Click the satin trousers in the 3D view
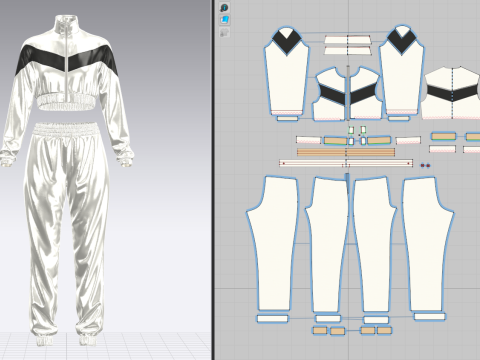This screenshot has width=480, height=360. [x=67, y=233]
